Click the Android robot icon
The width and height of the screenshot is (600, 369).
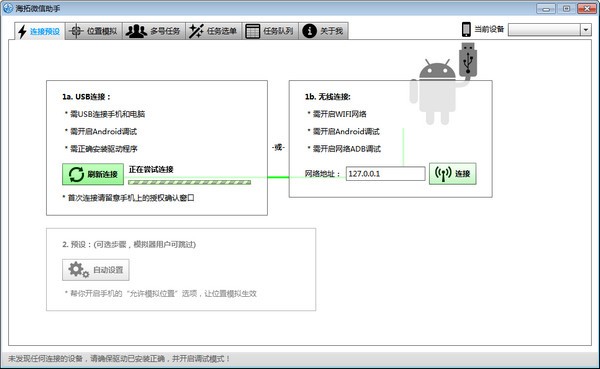(x=436, y=92)
